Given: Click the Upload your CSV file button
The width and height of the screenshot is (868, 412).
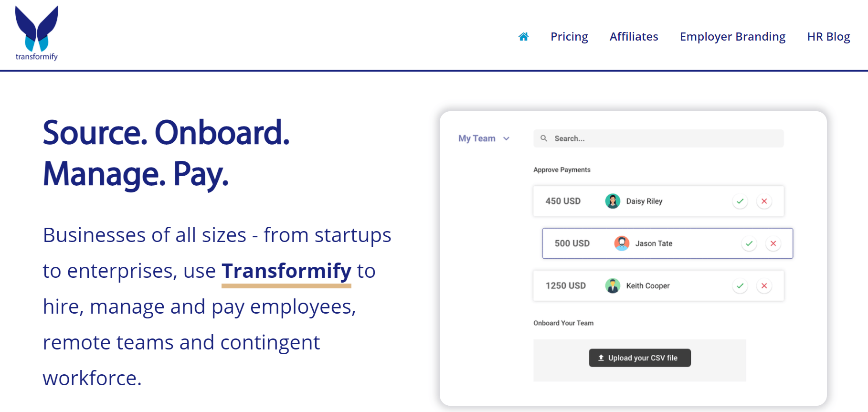Looking at the screenshot, I should pos(640,358).
